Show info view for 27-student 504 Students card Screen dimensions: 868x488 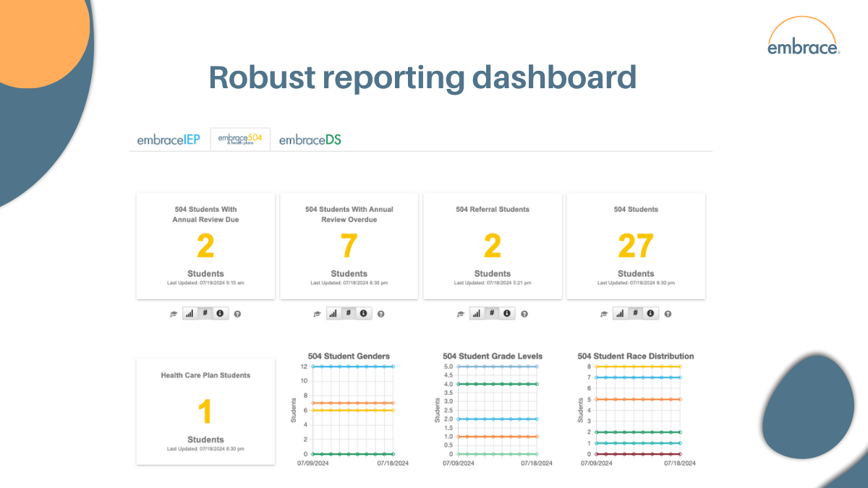click(x=650, y=313)
